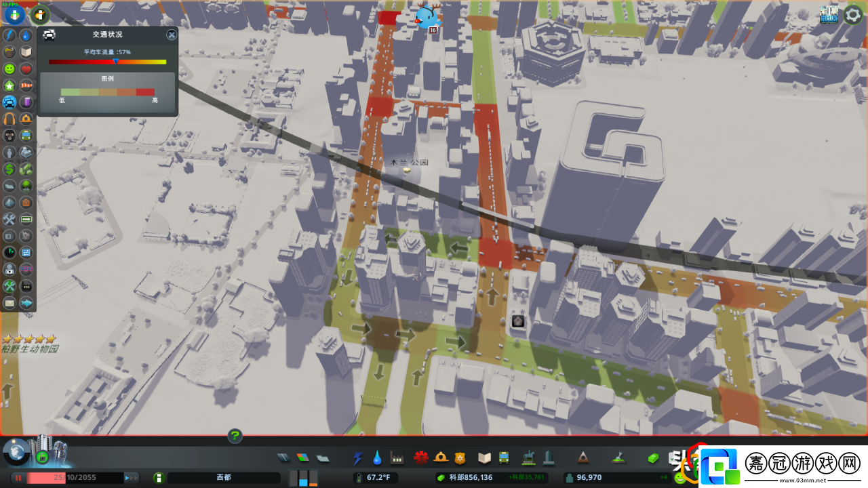Open the economy money panel icon

(653, 458)
